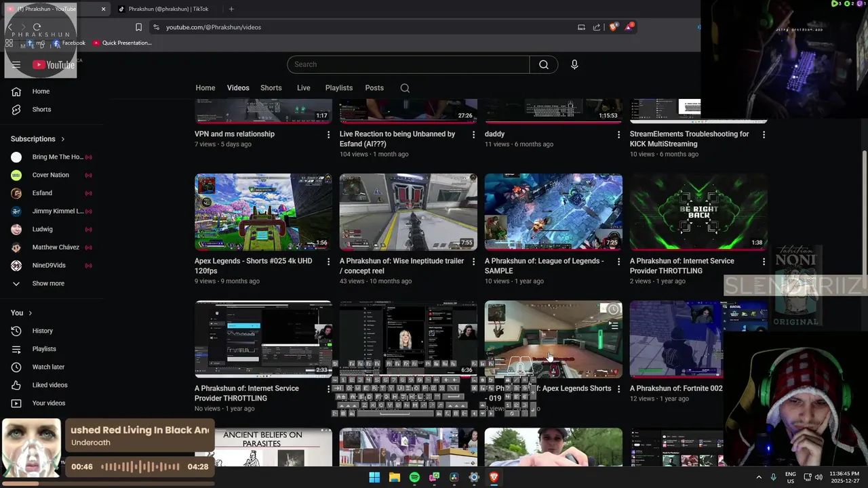Image resolution: width=868 pixels, height=488 pixels.
Task: Open options menu for the daddy video
Action: [x=618, y=135]
